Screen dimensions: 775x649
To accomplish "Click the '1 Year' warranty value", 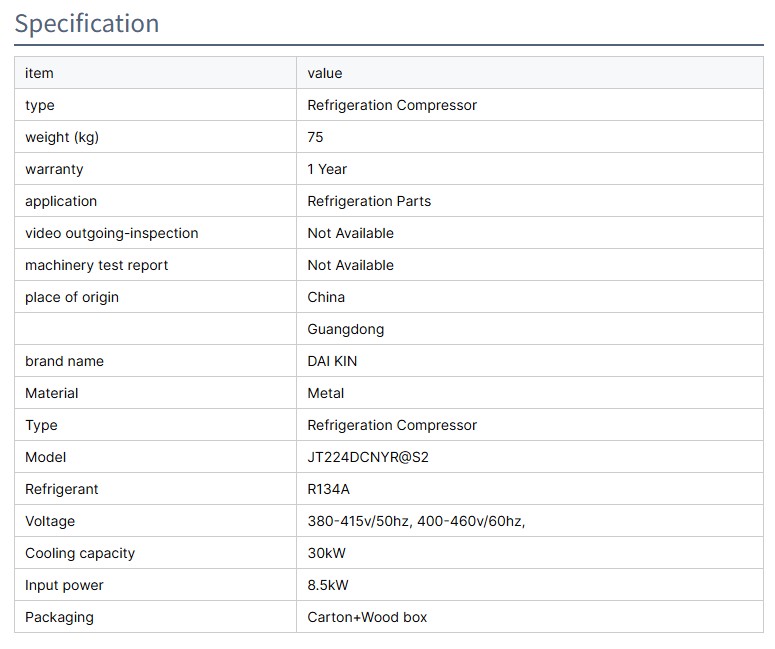I will pos(327,169).
